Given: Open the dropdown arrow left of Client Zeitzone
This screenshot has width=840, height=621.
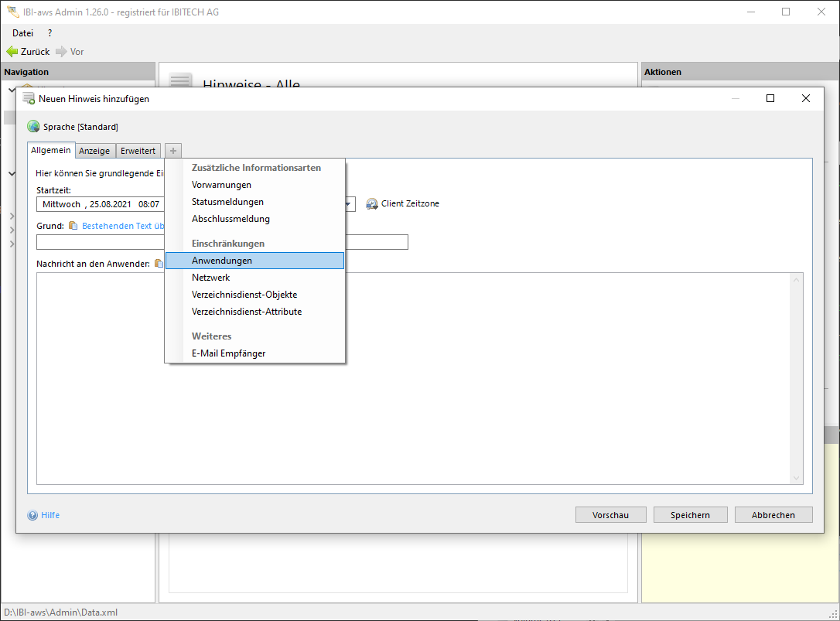Looking at the screenshot, I should [349, 205].
